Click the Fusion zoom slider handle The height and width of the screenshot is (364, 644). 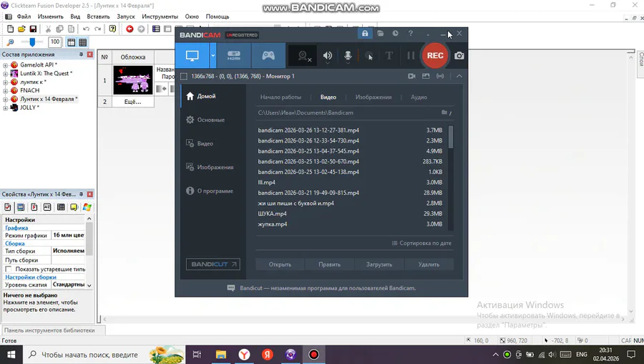pos(32,42)
